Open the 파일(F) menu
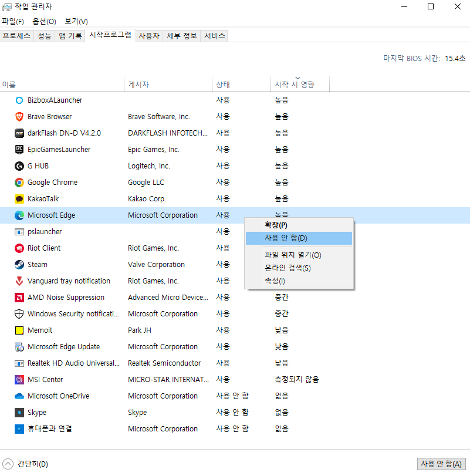Image resolution: width=470 pixels, height=476 pixels. point(12,21)
